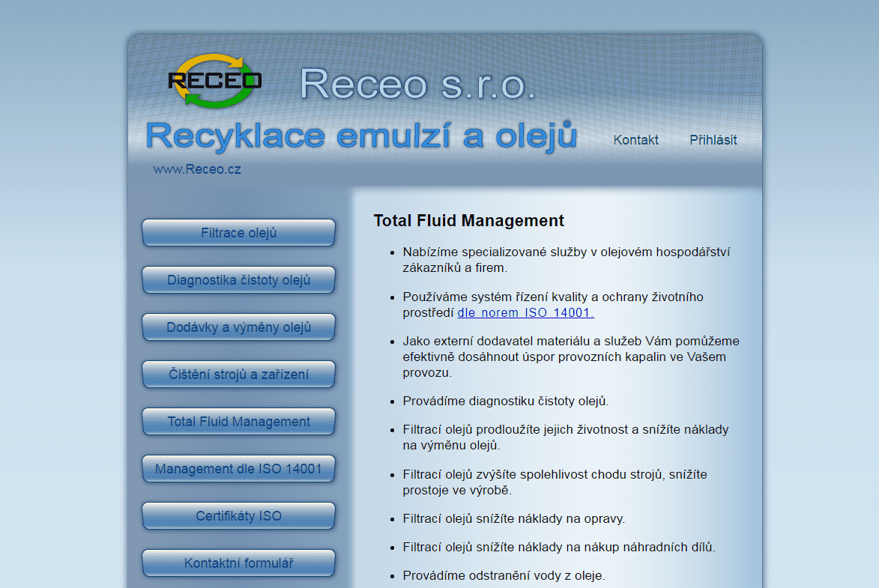Click the 'Receo s.r.o.' title text

pos(417,84)
